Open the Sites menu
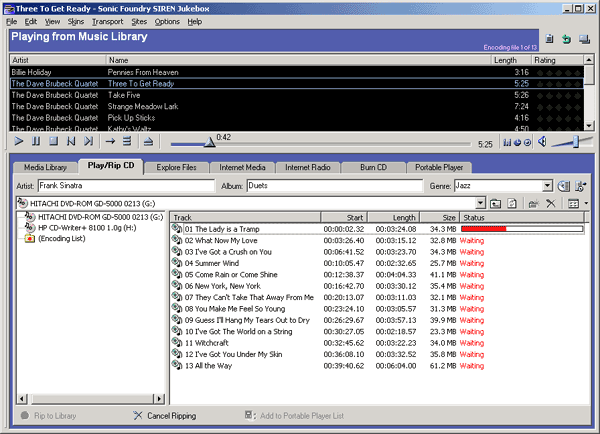The height and width of the screenshot is (434, 600). tap(139, 22)
